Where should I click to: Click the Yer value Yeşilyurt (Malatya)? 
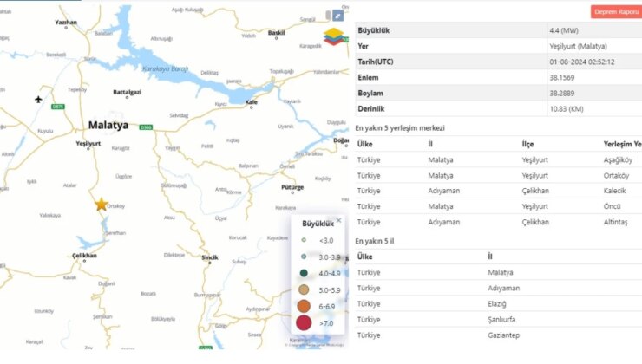[x=578, y=46]
